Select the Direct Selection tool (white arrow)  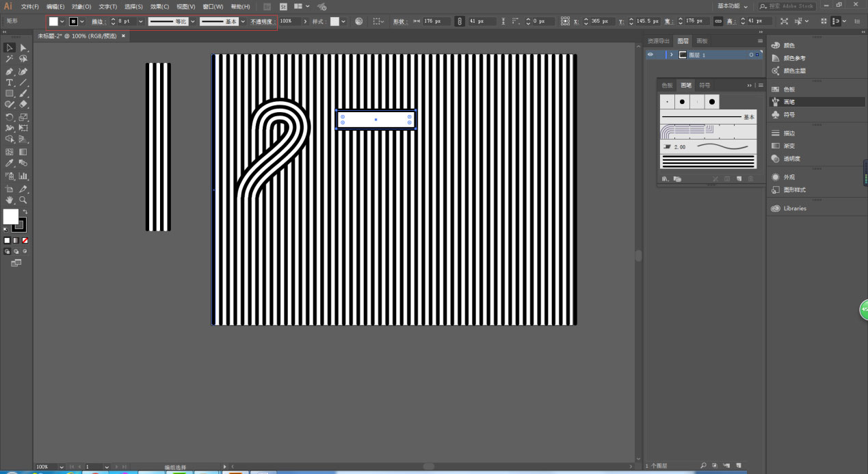[23, 47]
